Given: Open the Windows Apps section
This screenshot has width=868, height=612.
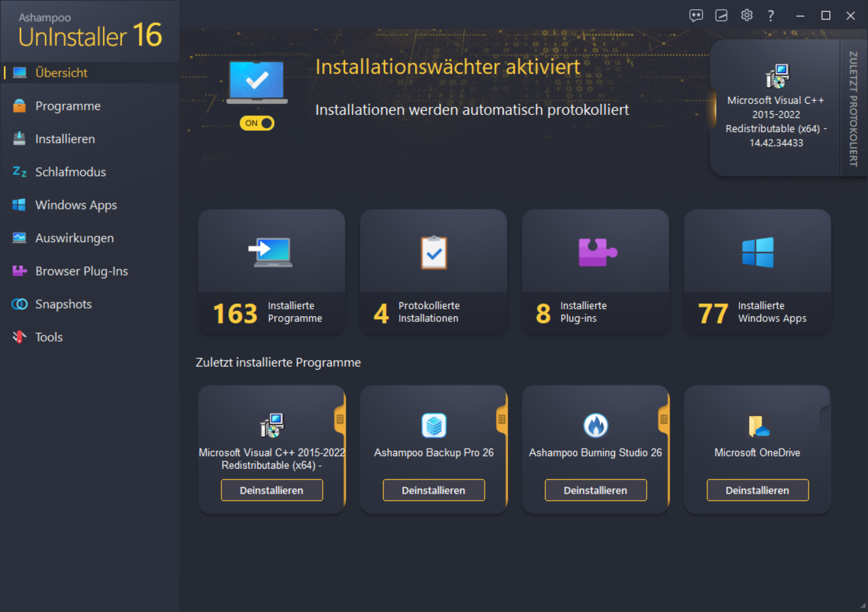Looking at the screenshot, I should click(75, 205).
